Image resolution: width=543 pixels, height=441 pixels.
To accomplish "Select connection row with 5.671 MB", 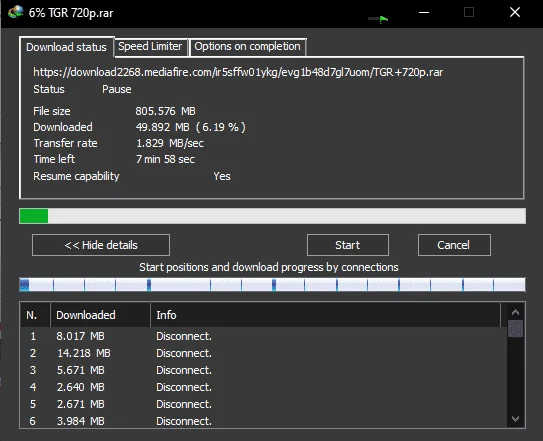I will pyautogui.click(x=263, y=370).
